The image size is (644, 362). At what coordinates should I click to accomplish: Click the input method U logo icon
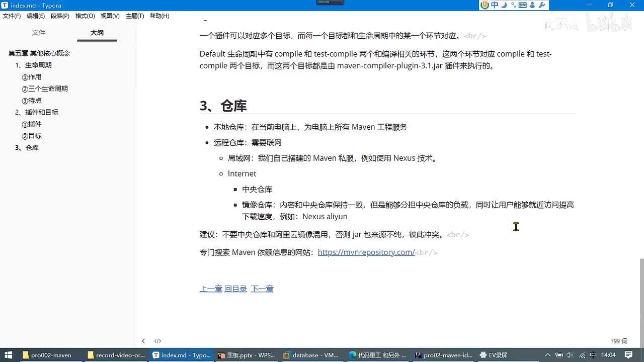[x=485, y=5]
